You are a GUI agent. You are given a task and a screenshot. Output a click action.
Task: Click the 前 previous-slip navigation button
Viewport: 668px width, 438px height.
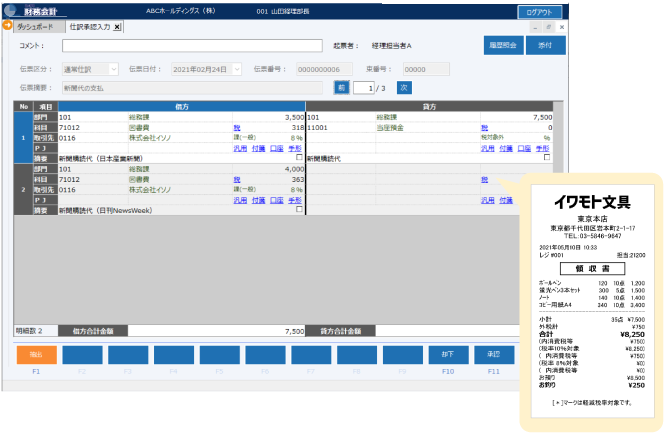(x=342, y=88)
